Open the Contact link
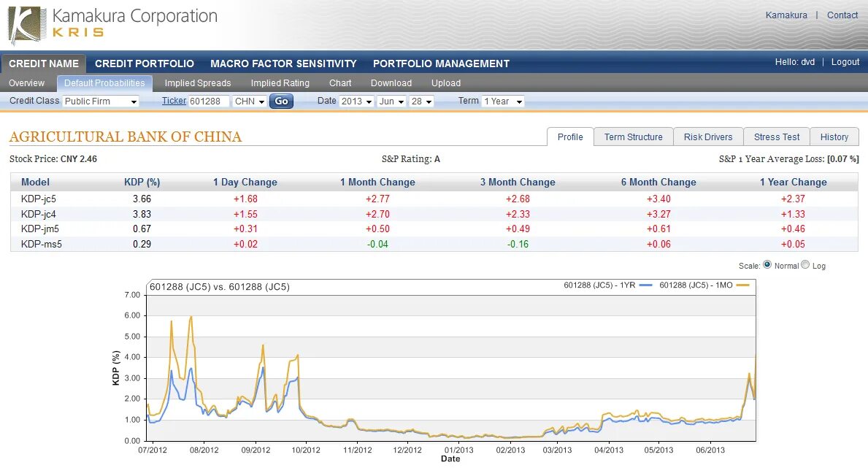The image size is (868, 468). 842,15
